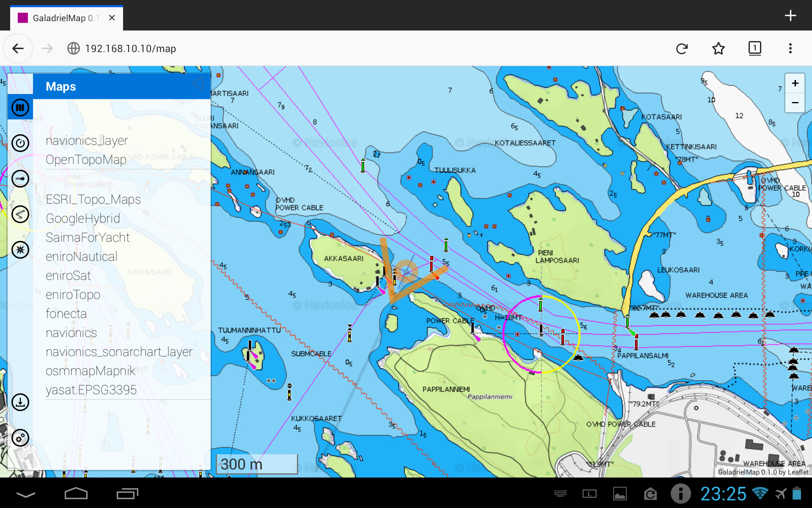The height and width of the screenshot is (508, 812).
Task: Open the image notification in status bar
Action: 620,494
